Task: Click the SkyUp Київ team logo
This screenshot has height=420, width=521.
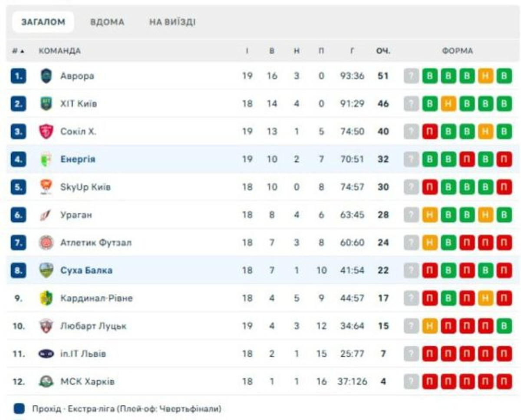Action: pyautogui.click(x=46, y=187)
